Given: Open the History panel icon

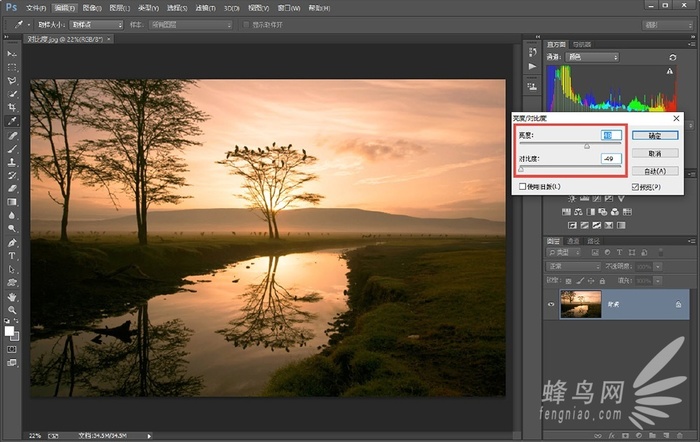Looking at the screenshot, I should click(x=532, y=52).
